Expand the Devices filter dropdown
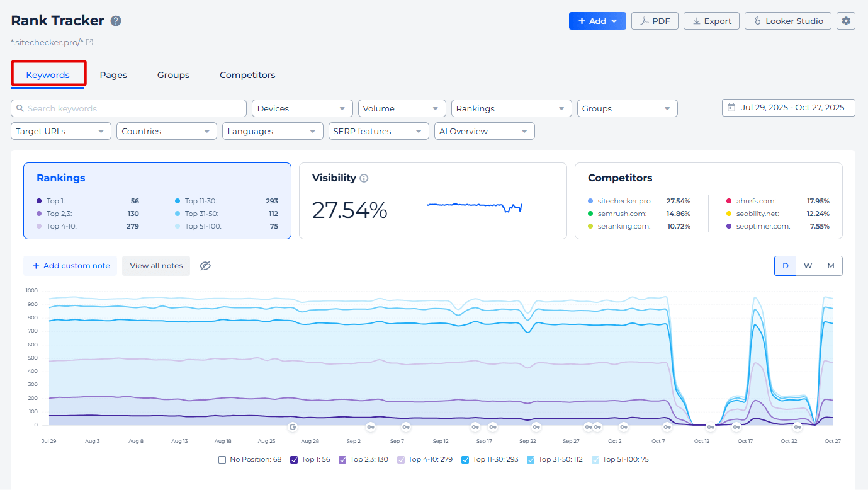Image resolution: width=868 pixels, height=490 pixels. tap(302, 108)
